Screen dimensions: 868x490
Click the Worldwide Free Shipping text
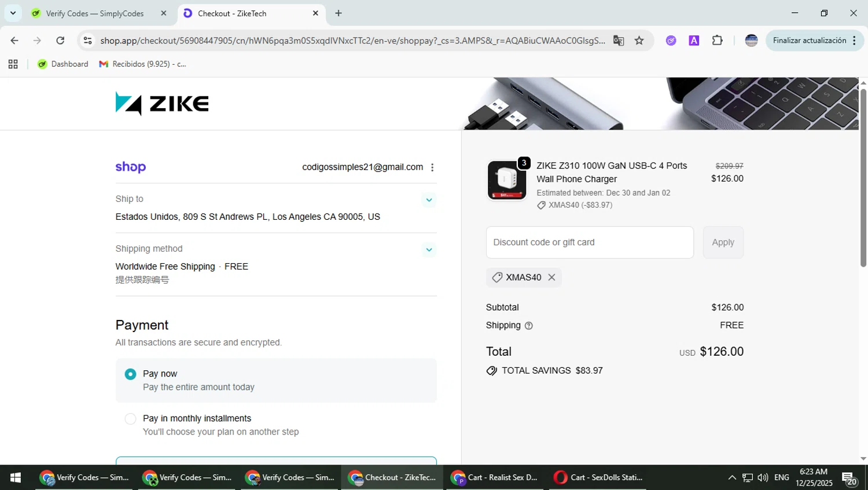click(x=165, y=267)
